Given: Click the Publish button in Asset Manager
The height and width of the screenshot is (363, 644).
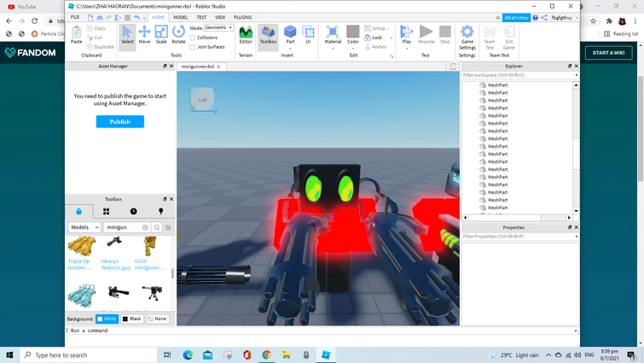Looking at the screenshot, I should coord(120,121).
